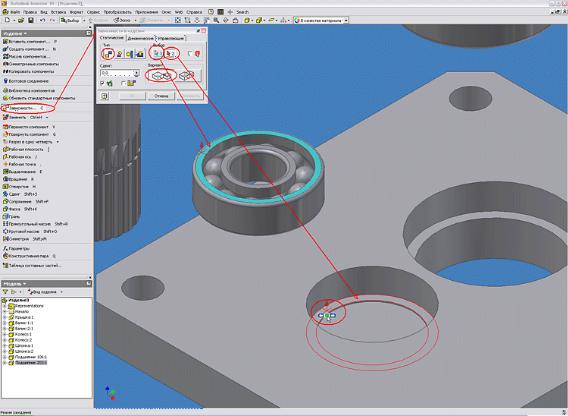Image resolution: width=568 pixels, height=416 pixels.
Task: Select Колесо:2 in the browser
Action: (20, 340)
